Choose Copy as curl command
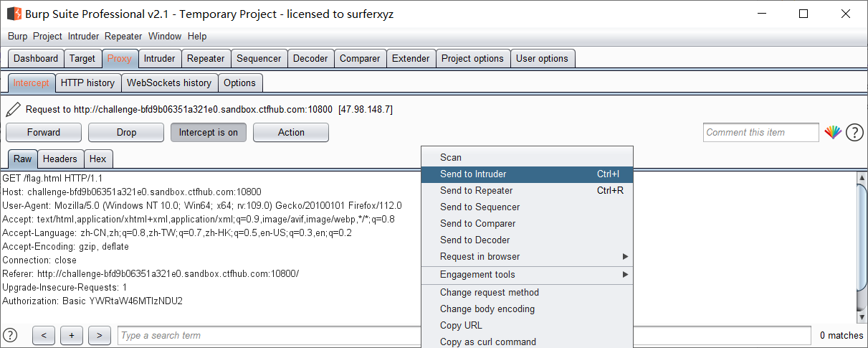This screenshot has height=348, width=868. (527, 342)
